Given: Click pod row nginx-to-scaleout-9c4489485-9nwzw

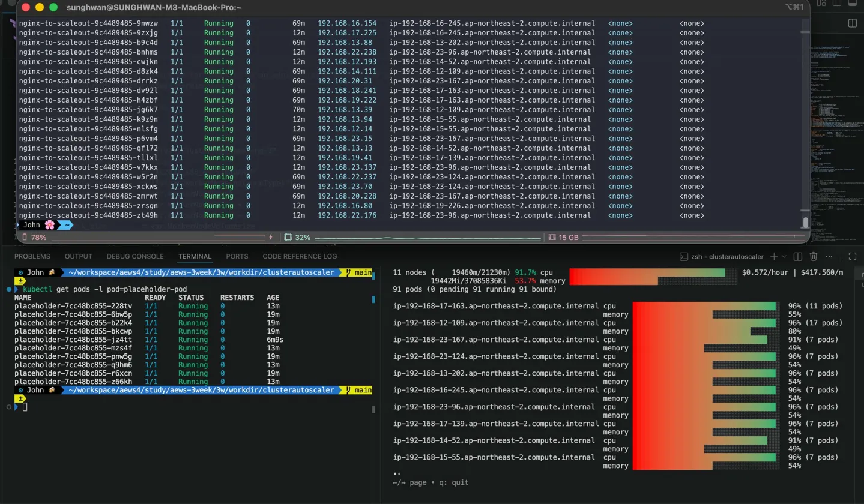Looking at the screenshot, I should (361, 23).
